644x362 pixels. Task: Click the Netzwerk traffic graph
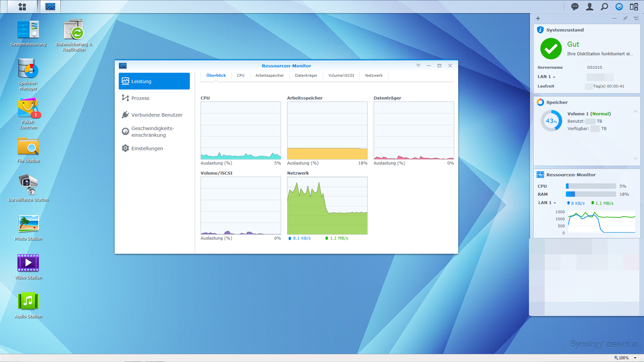coord(327,206)
